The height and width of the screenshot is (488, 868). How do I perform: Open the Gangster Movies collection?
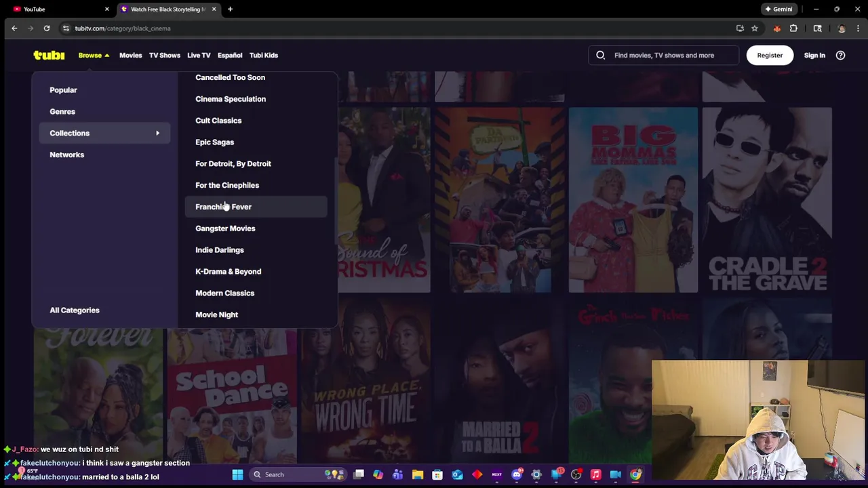[x=225, y=228]
